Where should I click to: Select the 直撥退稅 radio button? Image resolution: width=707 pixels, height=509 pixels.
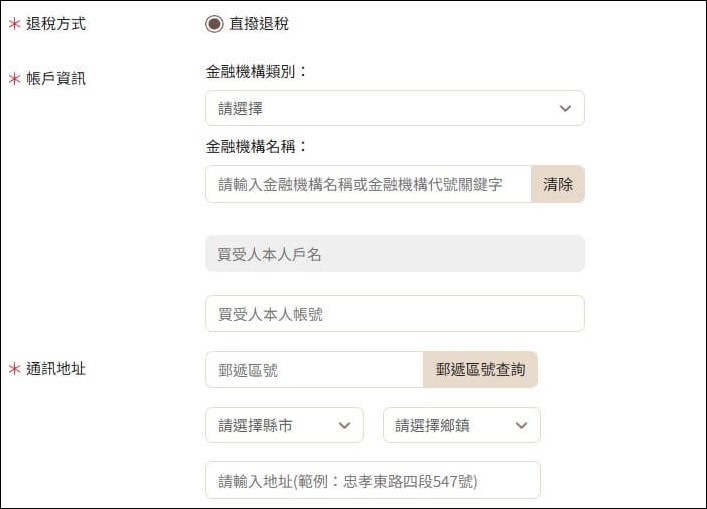click(214, 24)
